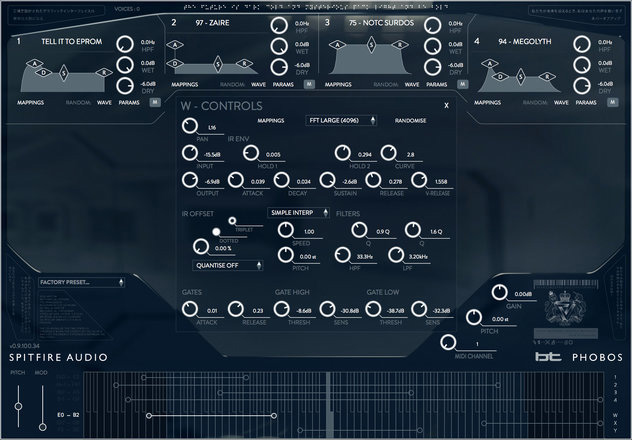This screenshot has width=632, height=440.
Task: Toggle the M button of slot 4
Action: coord(612,102)
